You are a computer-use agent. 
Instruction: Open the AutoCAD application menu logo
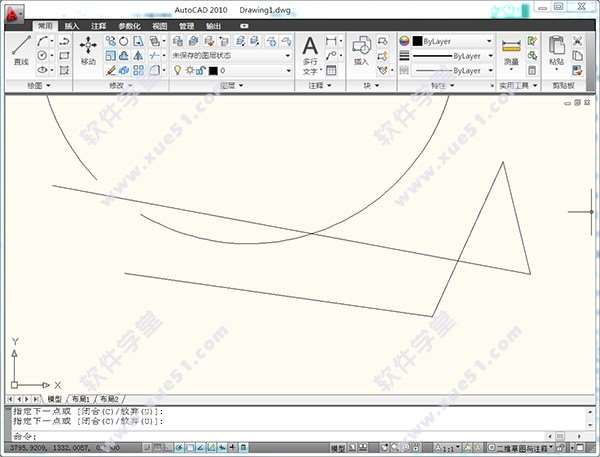pyautogui.click(x=13, y=12)
